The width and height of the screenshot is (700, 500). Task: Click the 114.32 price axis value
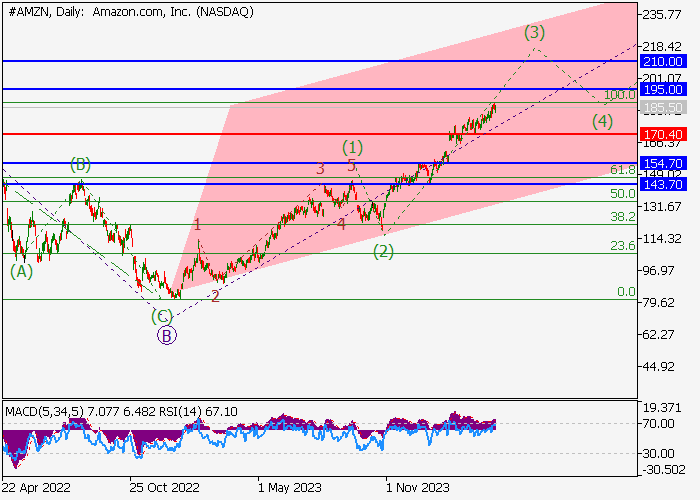coord(662,239)
